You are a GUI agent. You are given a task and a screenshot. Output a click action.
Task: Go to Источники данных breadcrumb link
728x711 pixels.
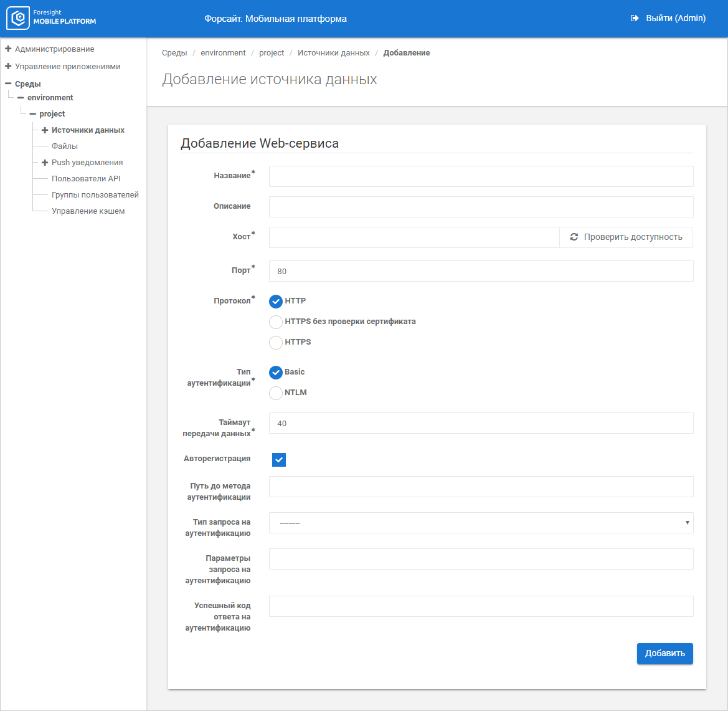[333, 53]
